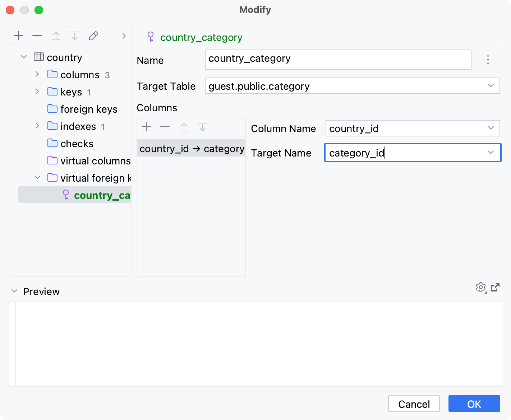Open the kebab menu beside the Name field
The width and height of the screenshot is (511, 420).
click(488, 60)
